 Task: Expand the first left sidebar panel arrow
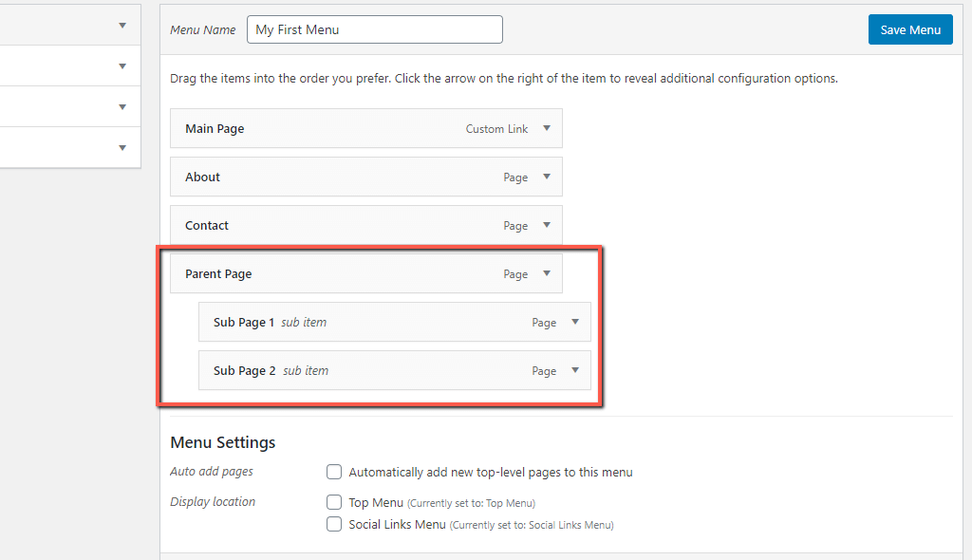tap(122, 26)
